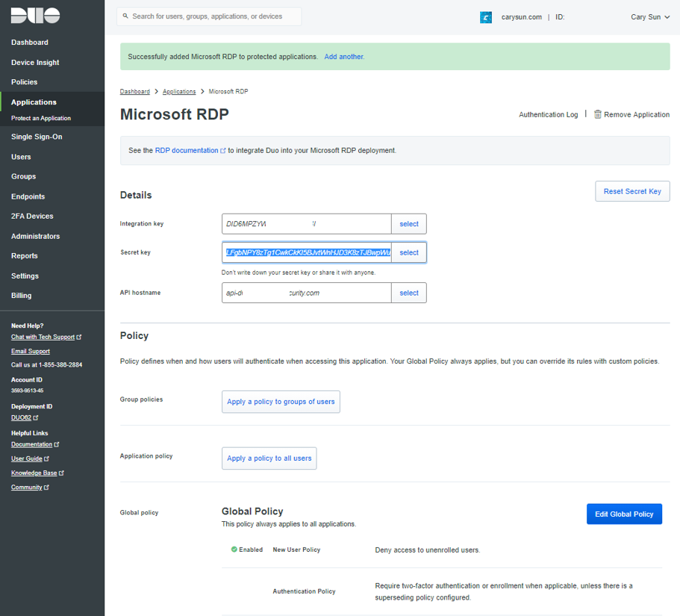Click the Duo logo
680x616 pixels.
click(x=35, y=16)
